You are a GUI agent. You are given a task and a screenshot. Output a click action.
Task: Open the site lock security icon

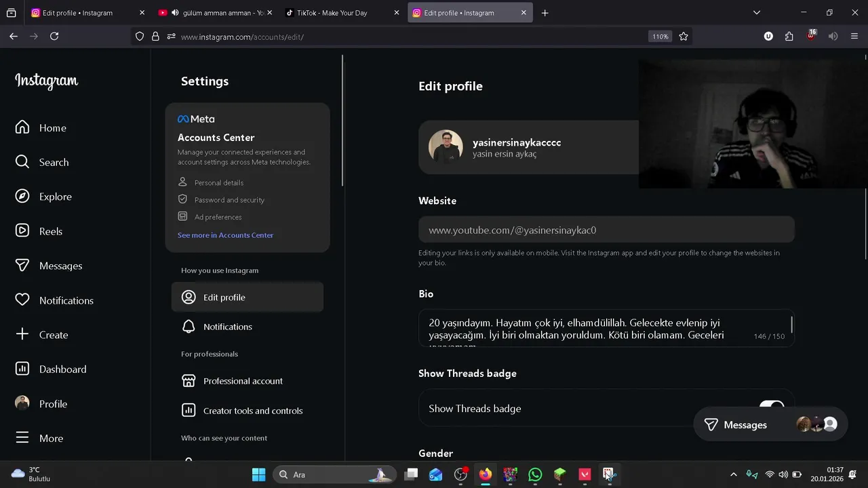(155, 37)
